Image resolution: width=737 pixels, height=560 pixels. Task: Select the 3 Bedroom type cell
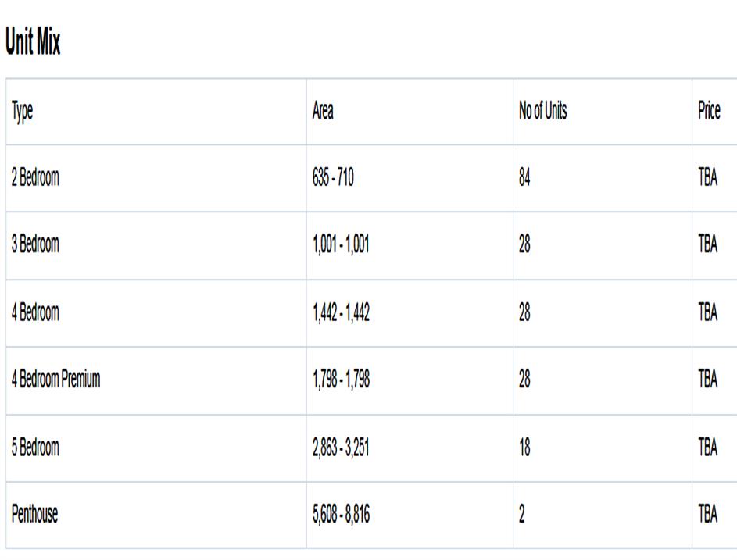(35, 244)
